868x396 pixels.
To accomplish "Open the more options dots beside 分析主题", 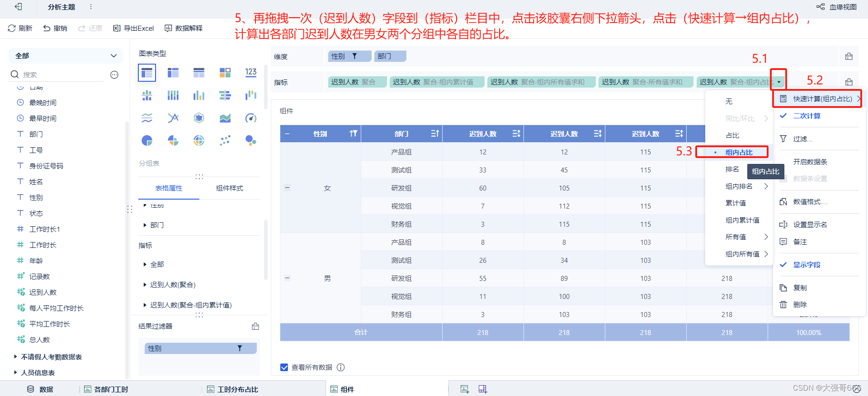I will [91, 7].
